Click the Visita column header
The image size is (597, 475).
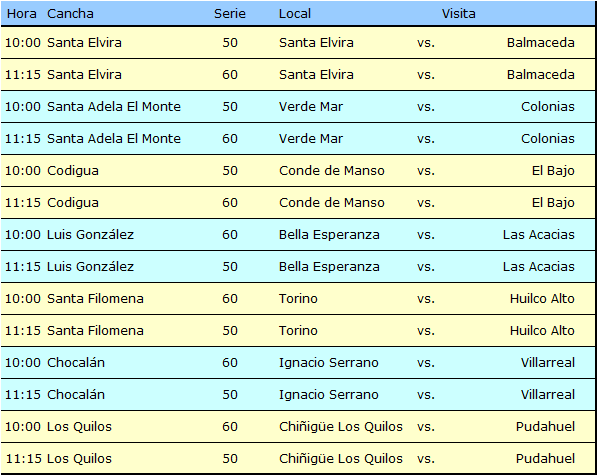pos(458,14)
